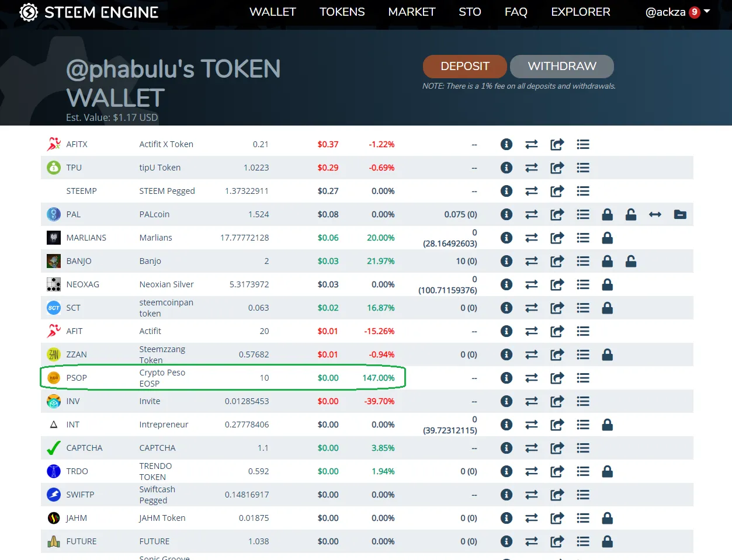732x560 pixels.
Task: Click the PSOP change value 147.00%
Action: [x=379, y=378]
